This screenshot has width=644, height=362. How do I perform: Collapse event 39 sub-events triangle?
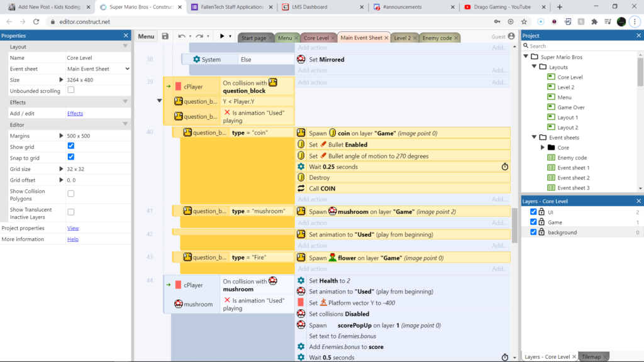(159, 101)
